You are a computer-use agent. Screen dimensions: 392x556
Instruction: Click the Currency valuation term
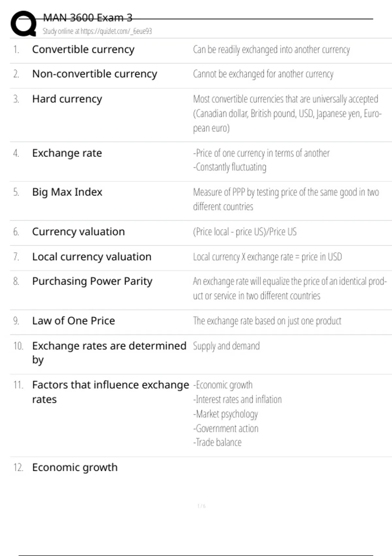[78, 232]
